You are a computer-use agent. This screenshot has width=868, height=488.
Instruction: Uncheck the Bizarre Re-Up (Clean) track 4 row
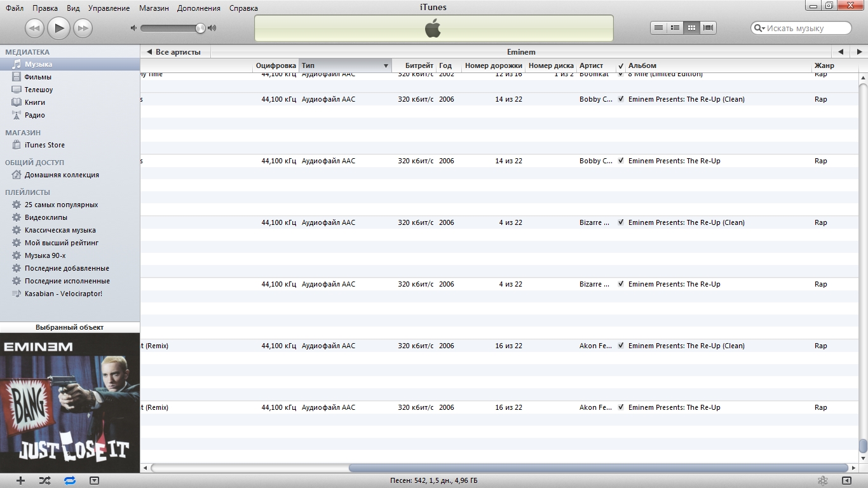tap(621, 222)
